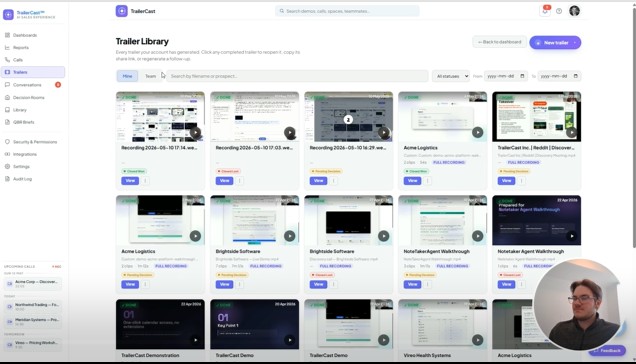Image resolution: width=636 pixels, height=364 pixels.
Task: Open the Northwind Trading upcoming call
Action: (33, 306)
